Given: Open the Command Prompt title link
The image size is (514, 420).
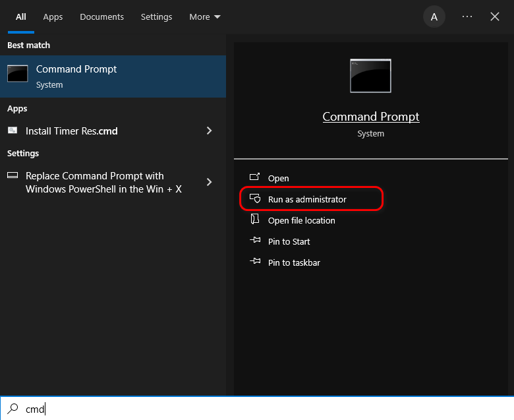Looking at the screenshot, I should [371, 117].
